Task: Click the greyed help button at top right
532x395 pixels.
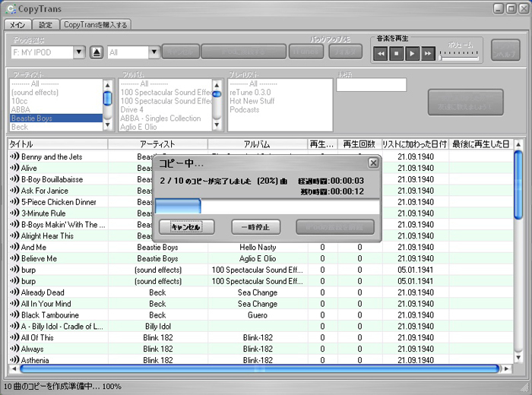Action: click(505, 50)
